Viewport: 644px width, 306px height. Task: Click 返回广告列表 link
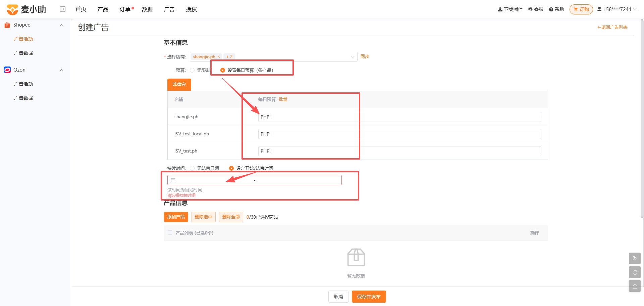pos(612,27)
